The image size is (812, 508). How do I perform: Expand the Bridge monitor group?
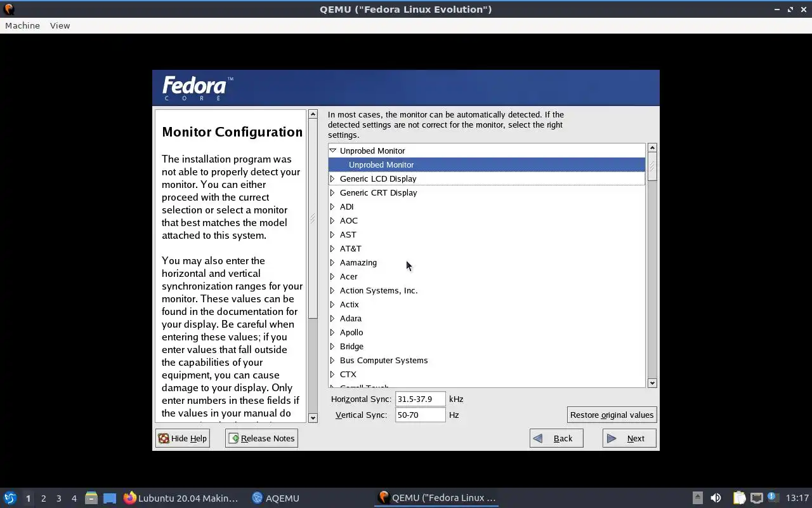coord(332,346)
